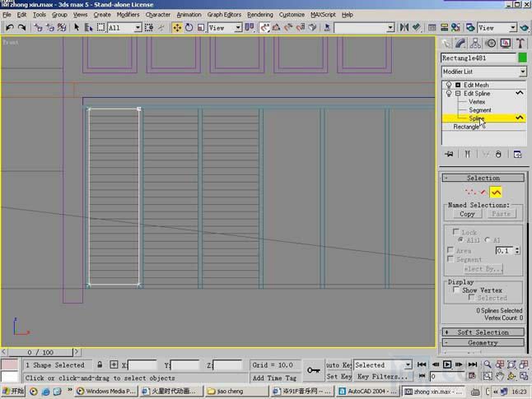Select Segment sub-object selection icon

483,193
